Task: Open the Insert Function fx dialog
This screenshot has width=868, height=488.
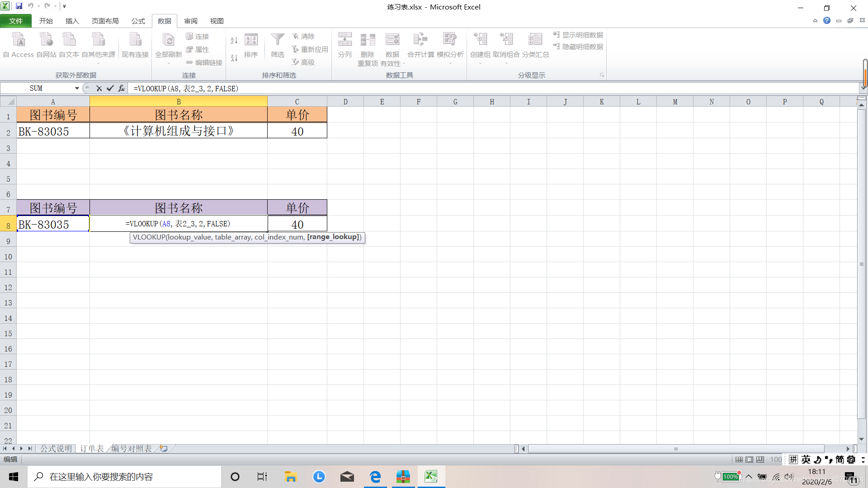Action: coord(121,89)
